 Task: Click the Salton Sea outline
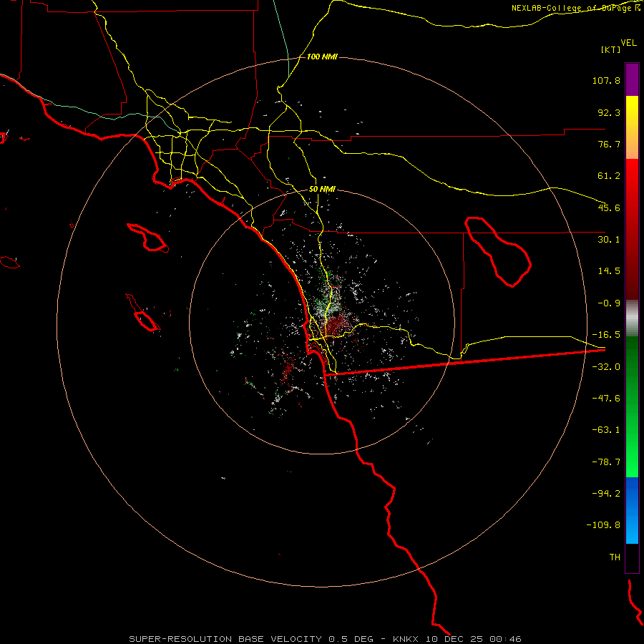click(498, 251)
